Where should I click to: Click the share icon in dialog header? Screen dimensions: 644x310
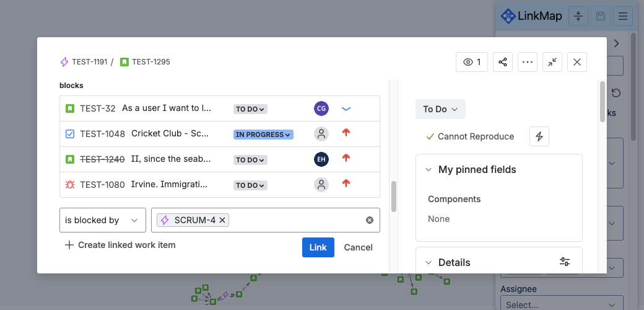coord(503,62)
